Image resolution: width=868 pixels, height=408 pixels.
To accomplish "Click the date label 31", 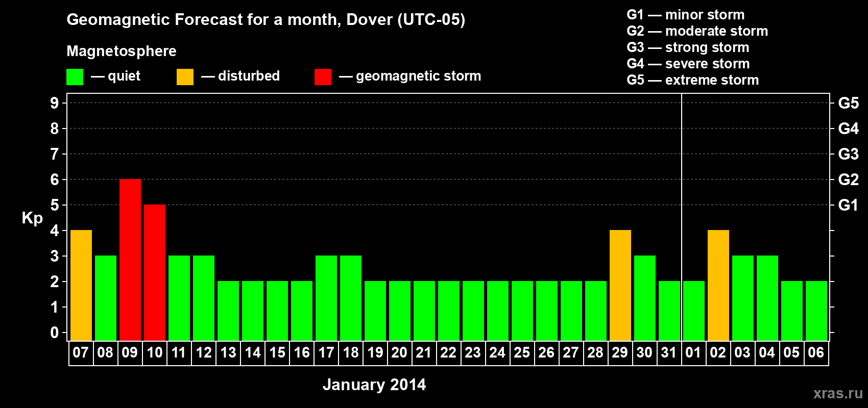I will coord(669,352).
